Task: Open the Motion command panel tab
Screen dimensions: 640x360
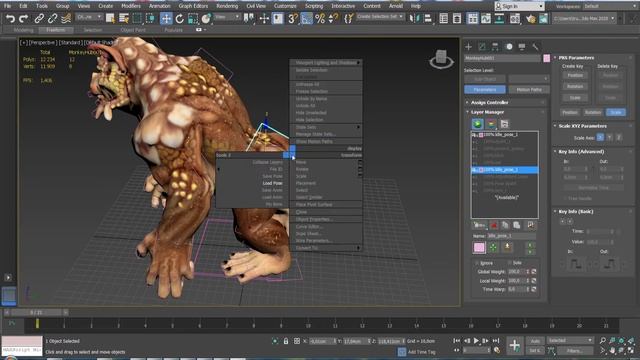Action: [x=509, y=47]
